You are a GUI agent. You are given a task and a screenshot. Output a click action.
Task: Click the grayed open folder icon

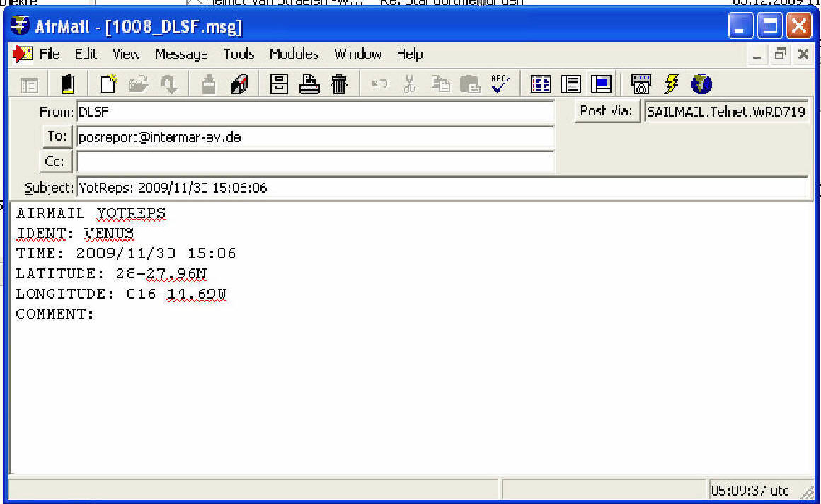tap(138, 84)
